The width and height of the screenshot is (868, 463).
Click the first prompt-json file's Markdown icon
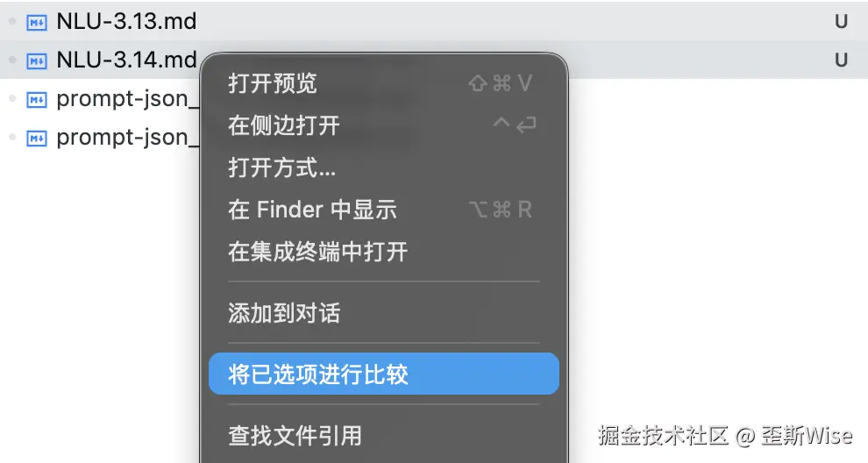(x=37, y=100)
